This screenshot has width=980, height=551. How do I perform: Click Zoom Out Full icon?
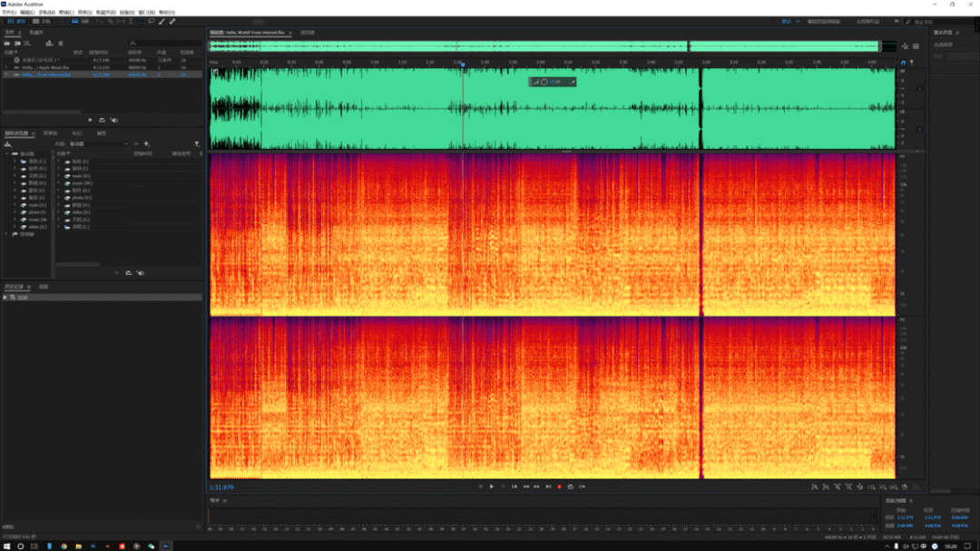coord(860,487)
